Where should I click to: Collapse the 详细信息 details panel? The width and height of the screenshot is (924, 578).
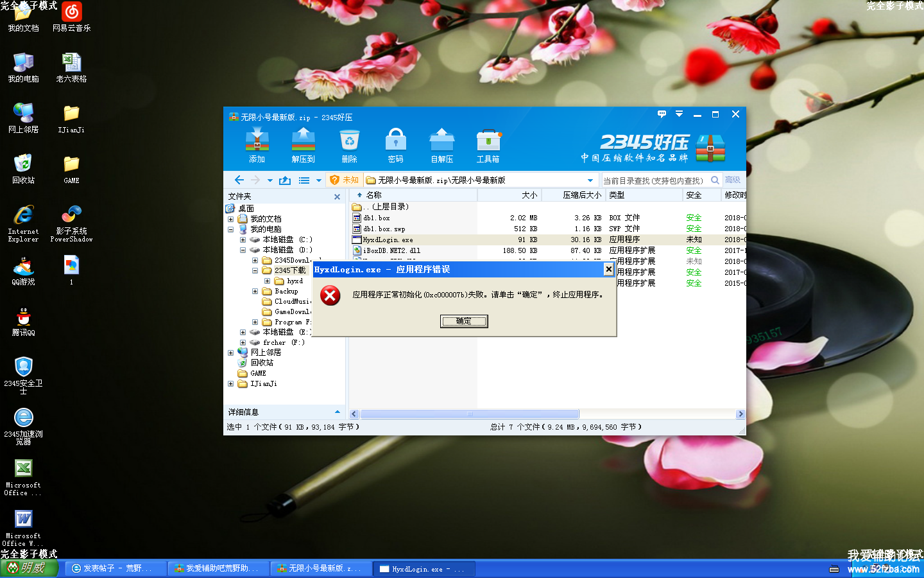[x=338, y=412]
